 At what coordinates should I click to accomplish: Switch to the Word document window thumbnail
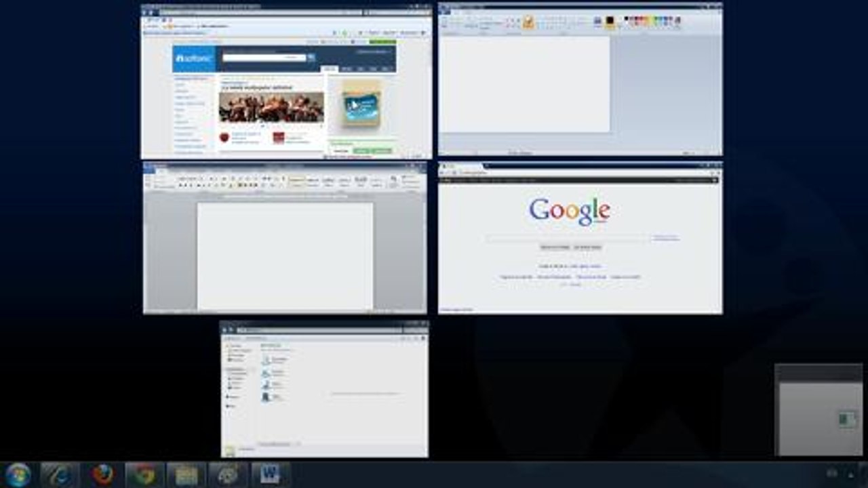coord(285,238)
